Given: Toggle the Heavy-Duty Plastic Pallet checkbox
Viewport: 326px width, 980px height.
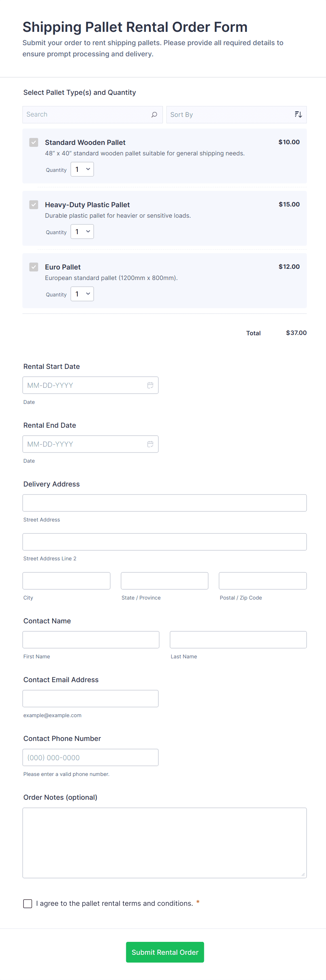Looking at the screenshot, I should pyautogui.click(x=34, y=205).
